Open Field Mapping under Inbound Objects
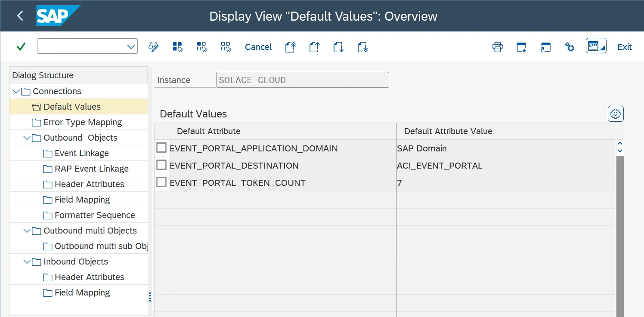This screenshot has width=644, height=317. pyautogui.click(x=82, y=292)
